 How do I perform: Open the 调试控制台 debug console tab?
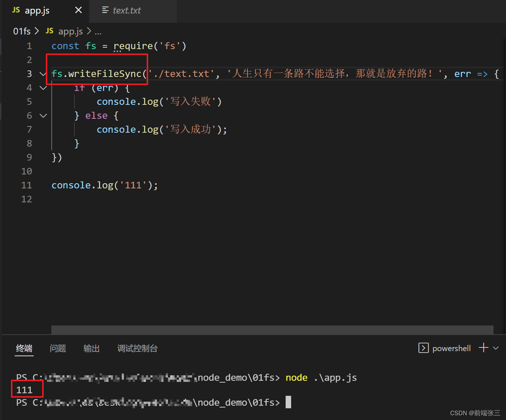(x=137, y=348)
